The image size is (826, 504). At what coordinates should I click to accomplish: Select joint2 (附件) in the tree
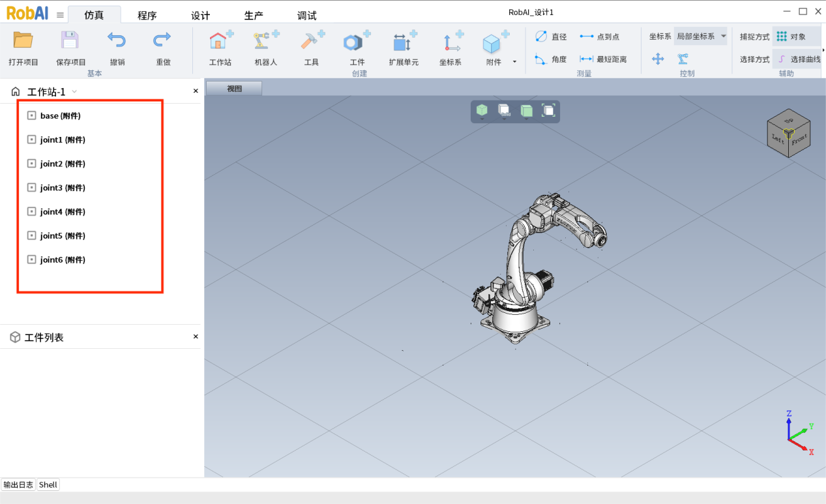62,164
